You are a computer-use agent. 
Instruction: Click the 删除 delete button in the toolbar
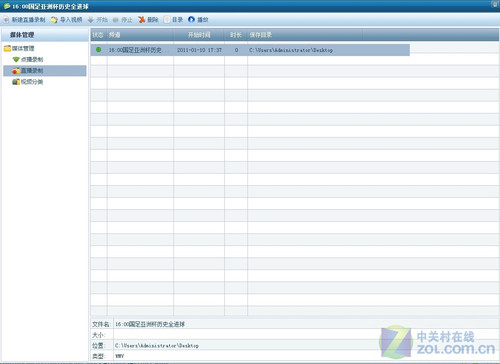click(148, 20)
